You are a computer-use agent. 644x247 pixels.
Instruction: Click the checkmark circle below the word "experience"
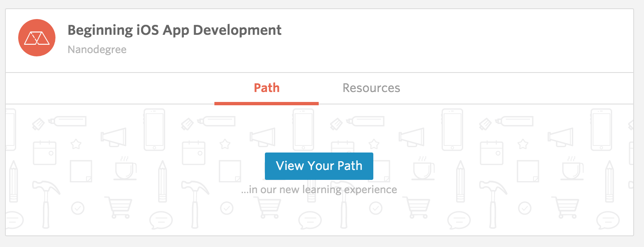tap(375, 207)
